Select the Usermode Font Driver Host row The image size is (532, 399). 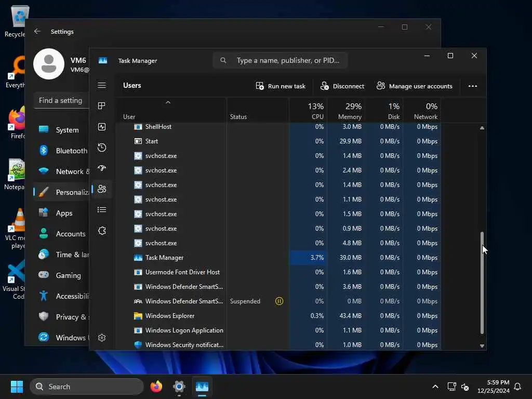tap(278, 272)
